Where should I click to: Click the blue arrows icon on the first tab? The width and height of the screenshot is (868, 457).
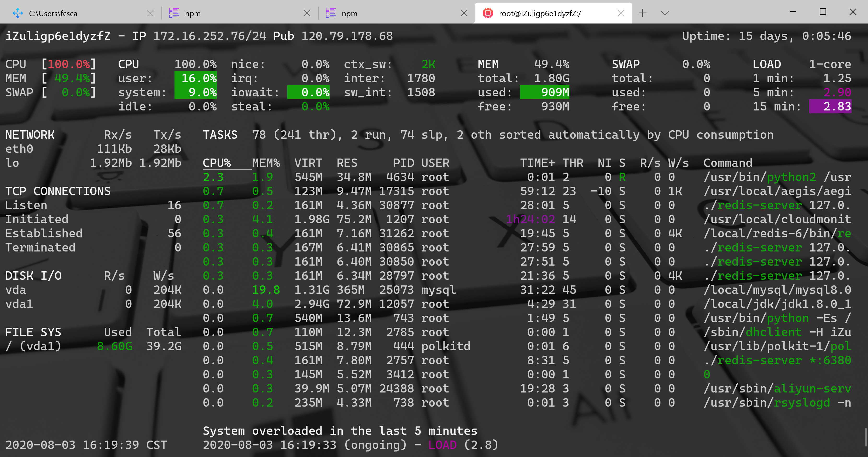18,13
